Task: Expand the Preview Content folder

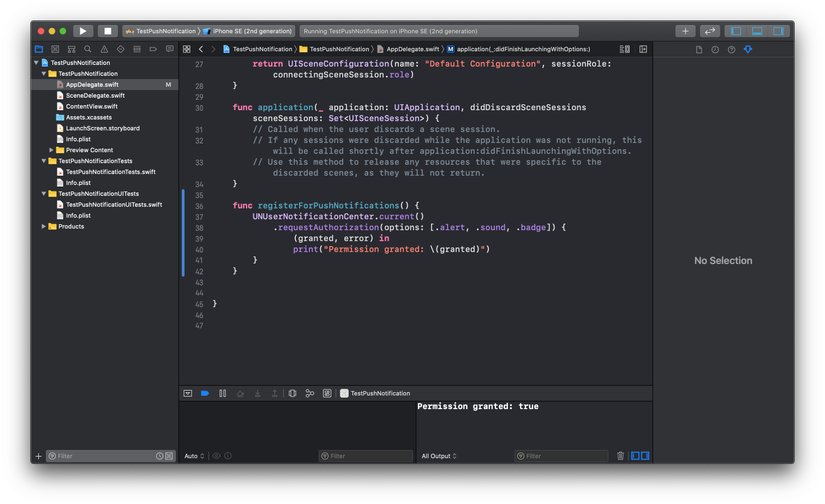Action: click(x=52, y=150)
